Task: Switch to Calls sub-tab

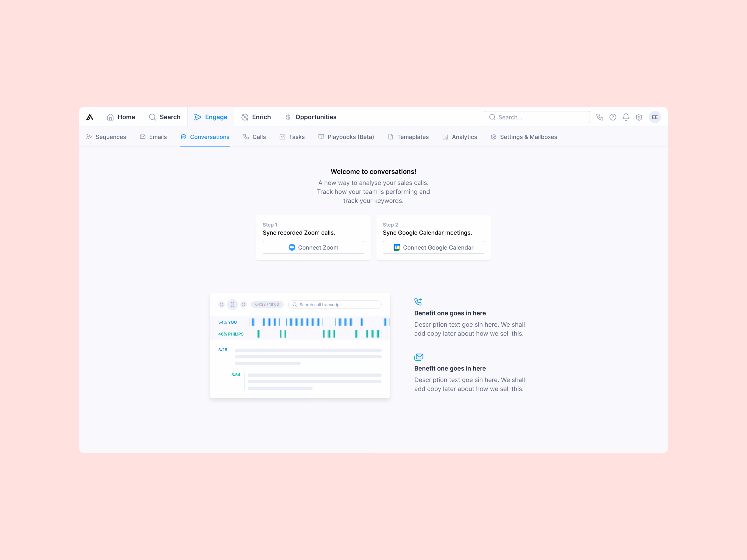Action: click(x=255, y=137)
